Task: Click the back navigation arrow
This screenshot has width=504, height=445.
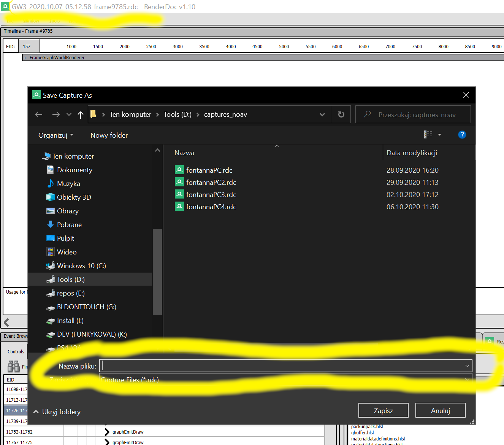Action: [x=38, y=114]
